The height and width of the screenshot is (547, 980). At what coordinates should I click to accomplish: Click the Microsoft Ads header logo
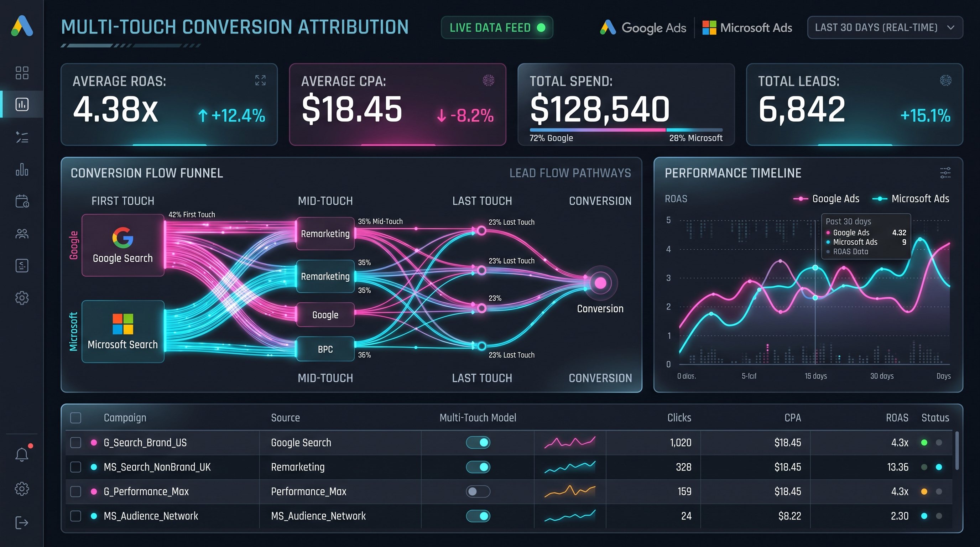[747, 27]
